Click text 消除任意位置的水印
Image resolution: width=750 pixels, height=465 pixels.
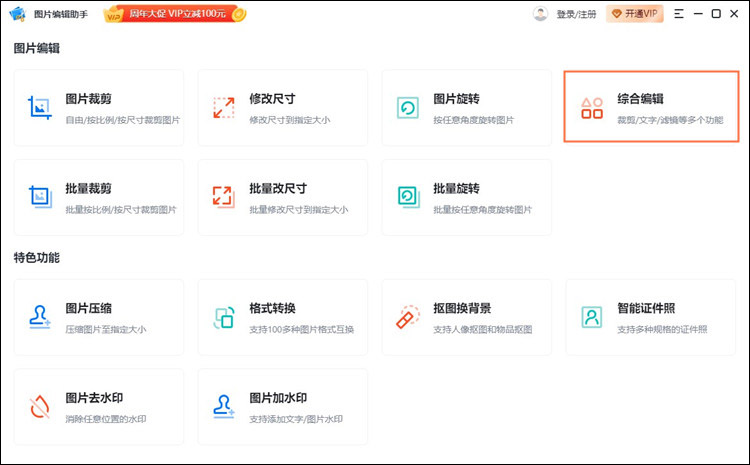[106, 419]
